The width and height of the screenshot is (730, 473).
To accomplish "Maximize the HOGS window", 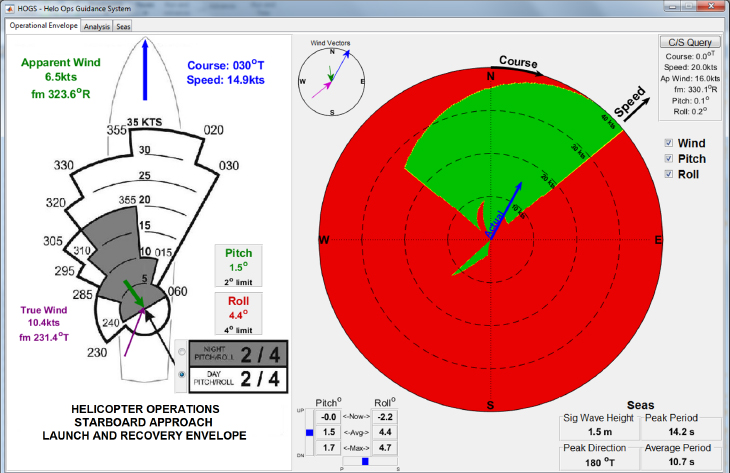I will (689, 7).
